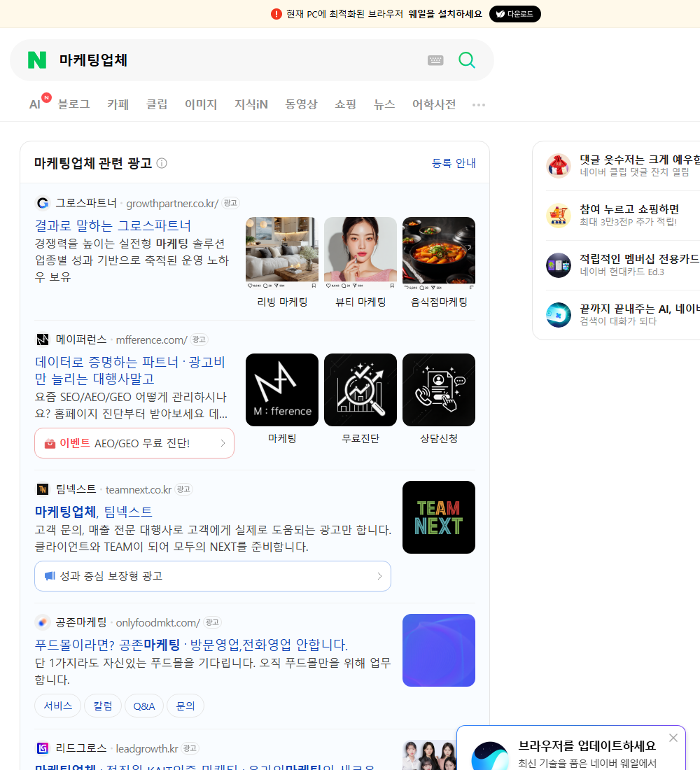Open the teamnext.co.kr URL link
Viewport: 700px width, 770px height.
(139, 489)
